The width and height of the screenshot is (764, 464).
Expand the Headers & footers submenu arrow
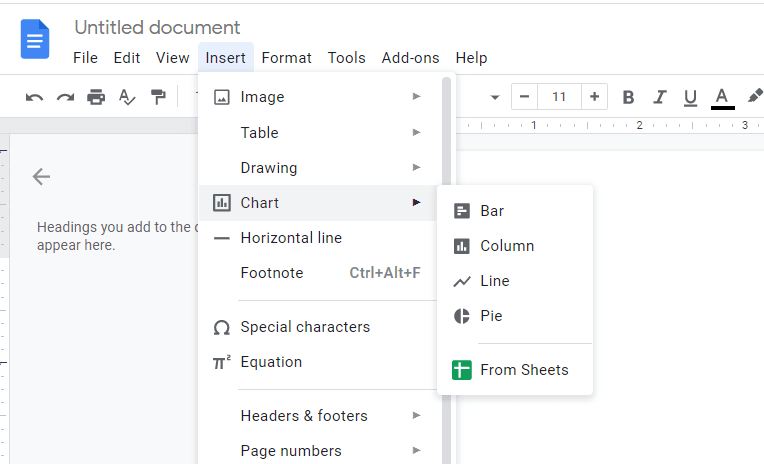click(x=416, y=415)
